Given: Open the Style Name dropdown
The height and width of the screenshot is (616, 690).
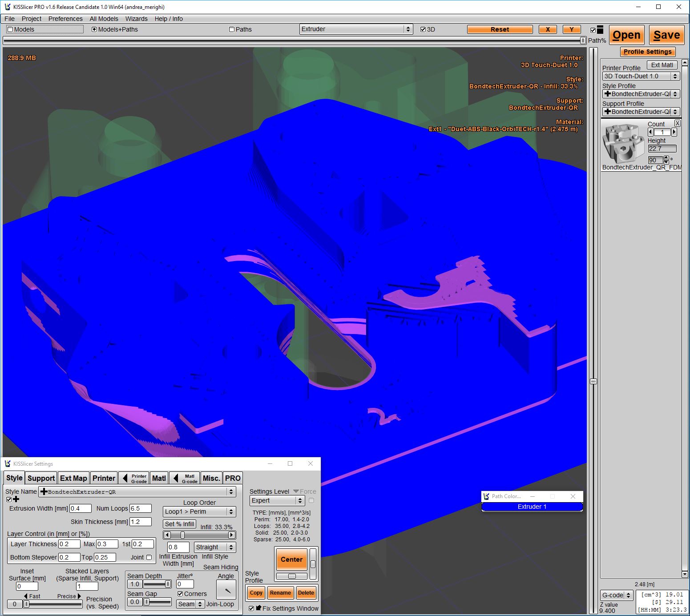Looking at the screenshot, I should tap(137, 491).
